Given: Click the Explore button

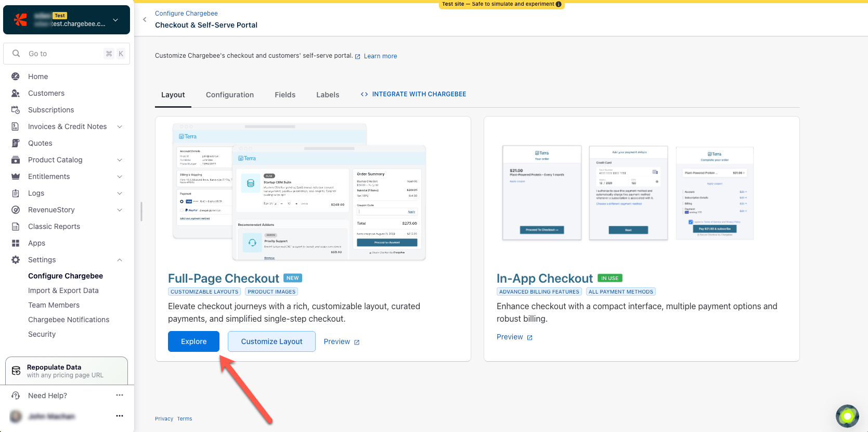Looking at the screenshot, I should (193, 341).
